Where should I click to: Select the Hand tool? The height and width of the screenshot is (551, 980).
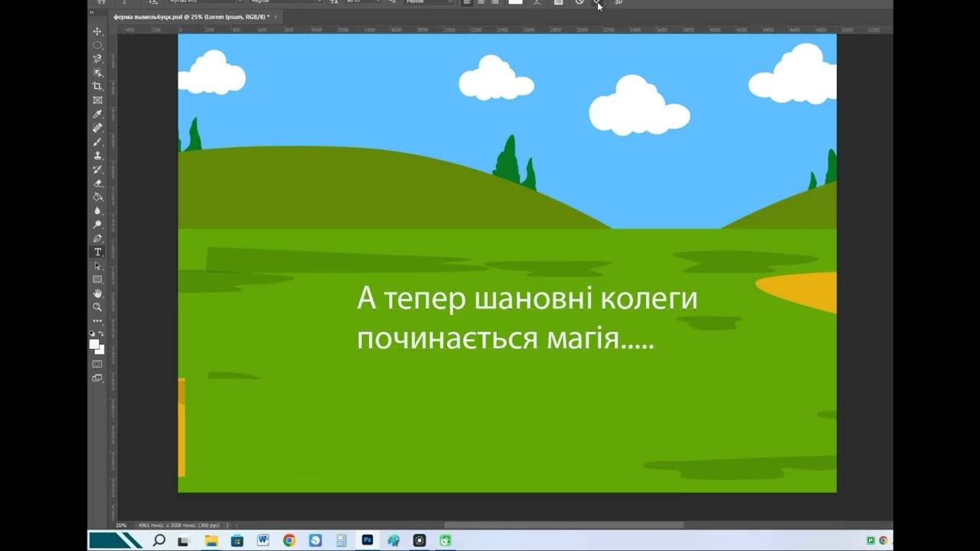click(97, 293)
